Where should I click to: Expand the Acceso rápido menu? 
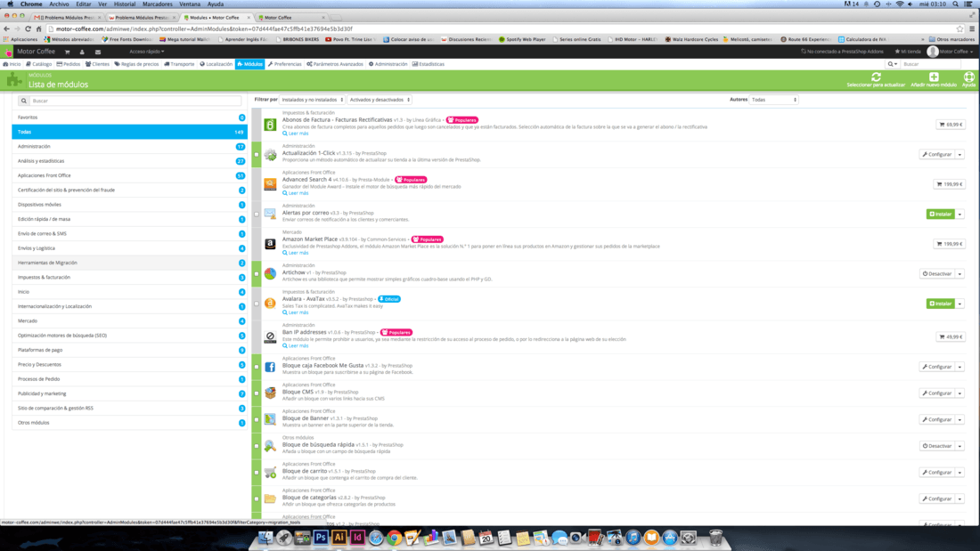point(147,52)
